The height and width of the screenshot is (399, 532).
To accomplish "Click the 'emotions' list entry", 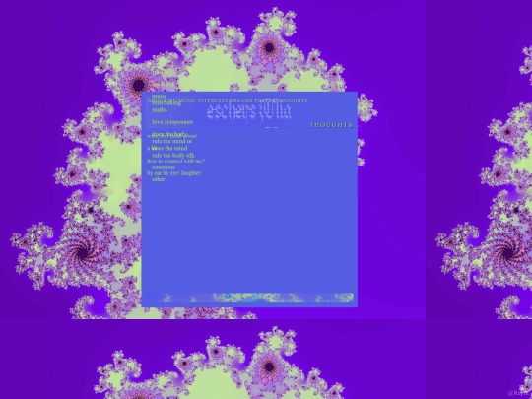I will pyautogui.click(x=164, y=167).
